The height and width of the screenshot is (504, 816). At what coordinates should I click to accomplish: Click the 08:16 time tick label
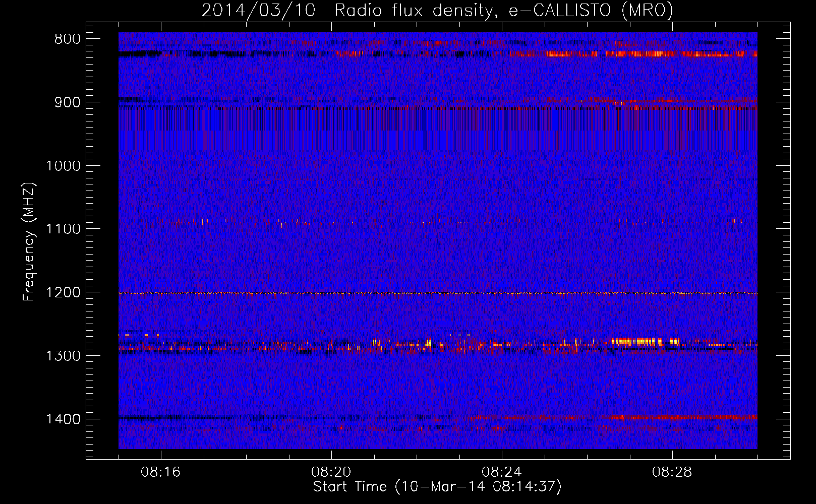[x=161, y=472]
